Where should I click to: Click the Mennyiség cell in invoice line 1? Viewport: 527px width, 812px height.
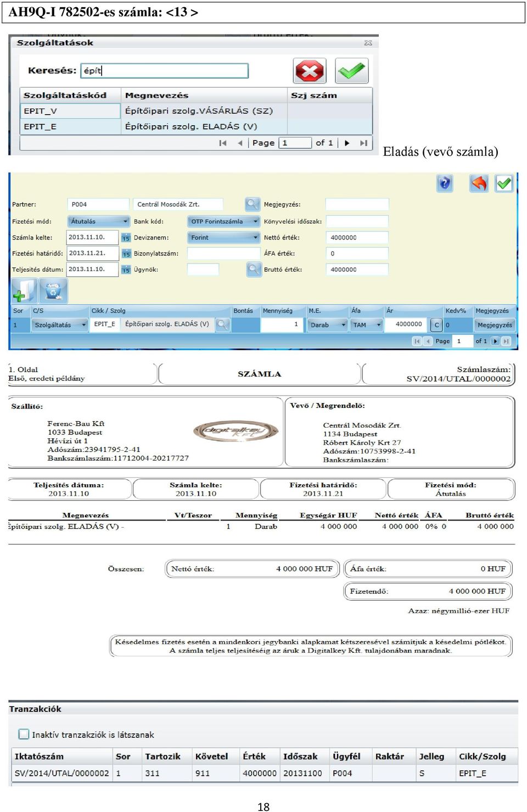[282, 324]
